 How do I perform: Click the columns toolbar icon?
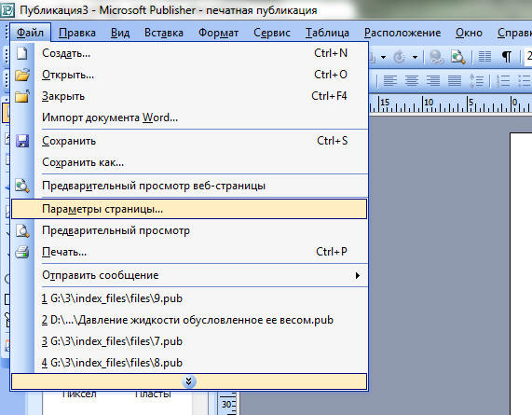484,57
